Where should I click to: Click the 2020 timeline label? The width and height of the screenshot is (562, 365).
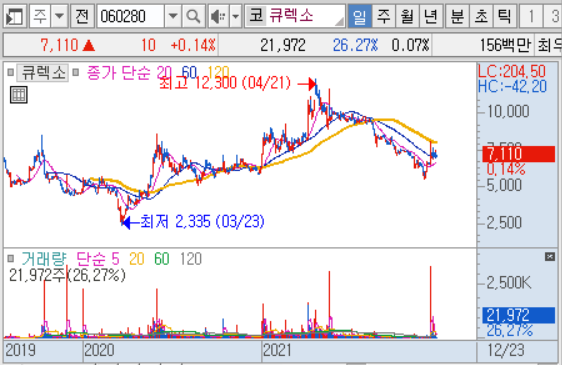pos(99,350)
